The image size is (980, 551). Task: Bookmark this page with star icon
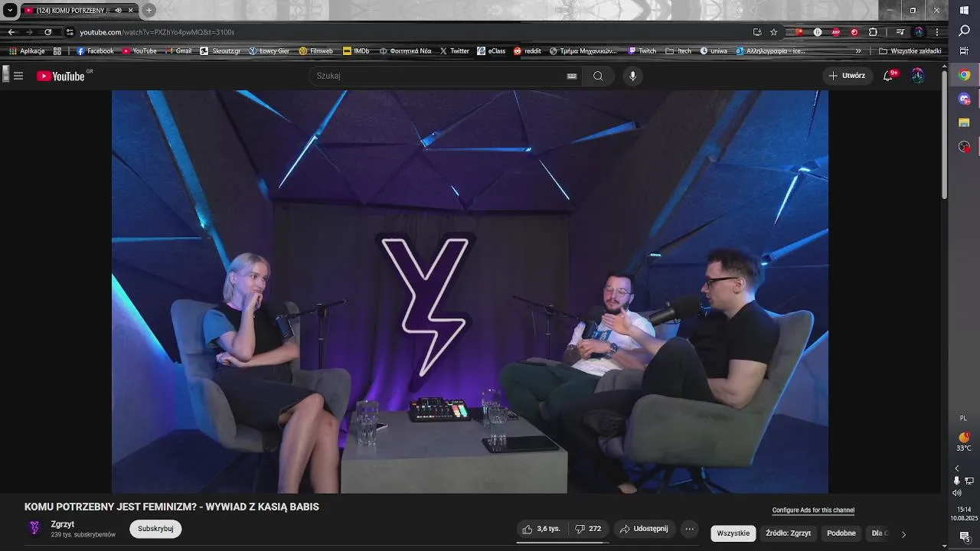pyautogui.click(x=774, y=32)
